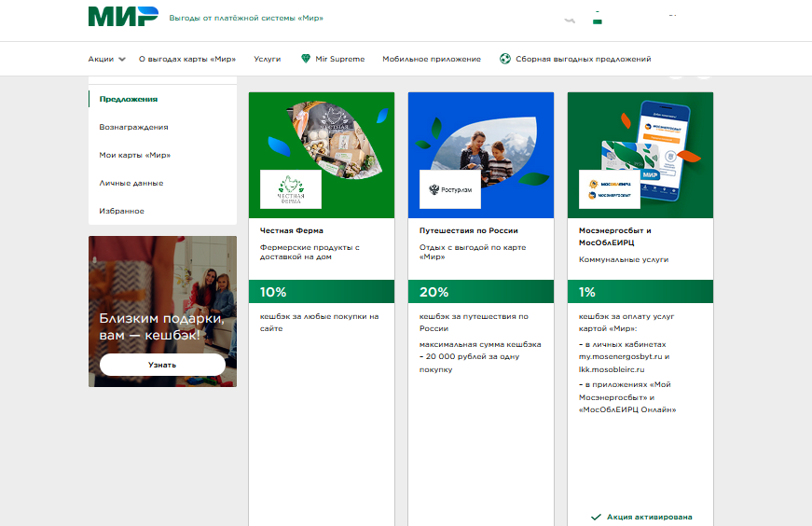Click the Акция активирована status text
Screen dimensions: 812x526
[x=650, y=517]
